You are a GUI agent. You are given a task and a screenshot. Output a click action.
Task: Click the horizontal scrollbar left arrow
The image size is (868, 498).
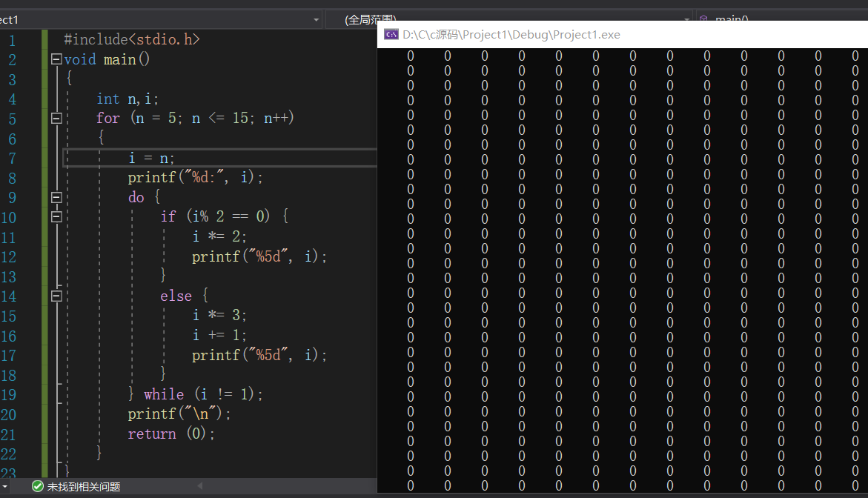tap(199, 487)
